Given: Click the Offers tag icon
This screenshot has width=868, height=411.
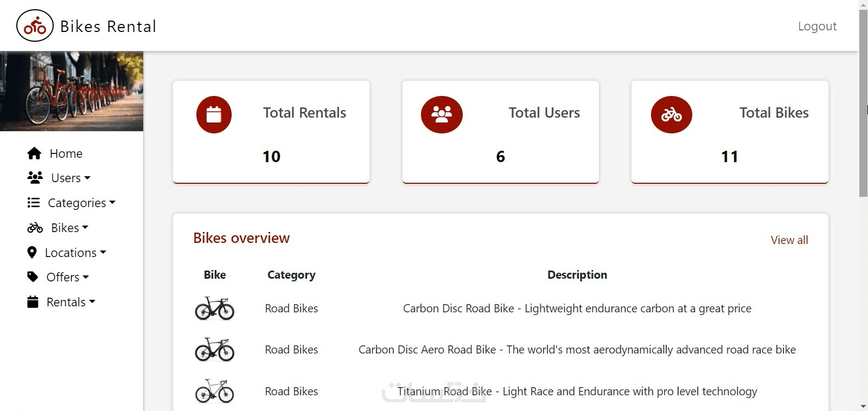Looking at the screenshot, I should [33, 277].
